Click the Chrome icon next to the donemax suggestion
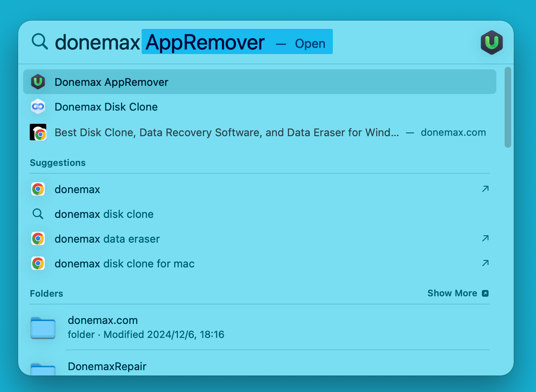This screenshot has height=392, width=536. pyautogui.click(x=38, y=189)
